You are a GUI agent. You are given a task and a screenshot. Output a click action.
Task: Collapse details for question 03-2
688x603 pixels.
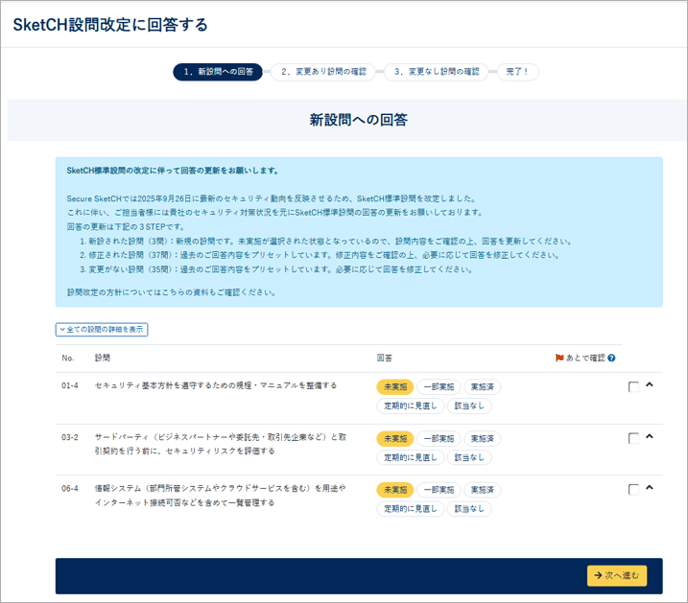(x=650, y=436)
